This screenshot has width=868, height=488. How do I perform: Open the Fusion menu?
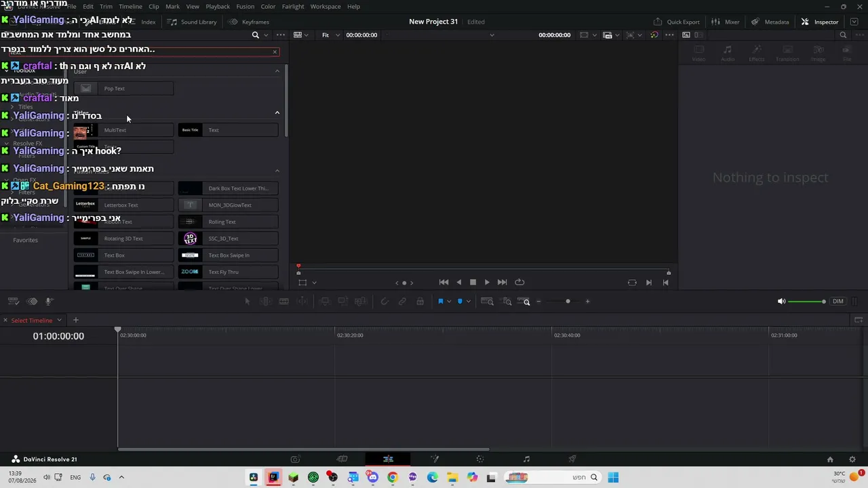[245, 6]
